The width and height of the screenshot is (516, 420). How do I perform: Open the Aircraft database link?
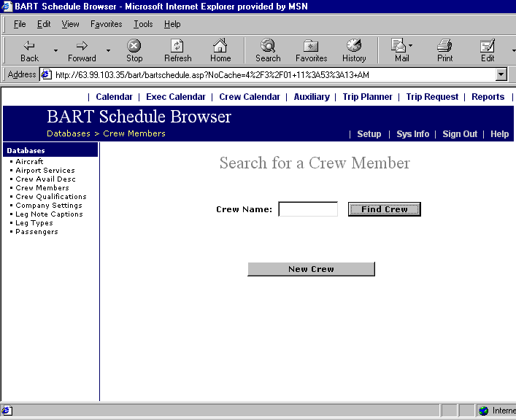click(29, 162)
